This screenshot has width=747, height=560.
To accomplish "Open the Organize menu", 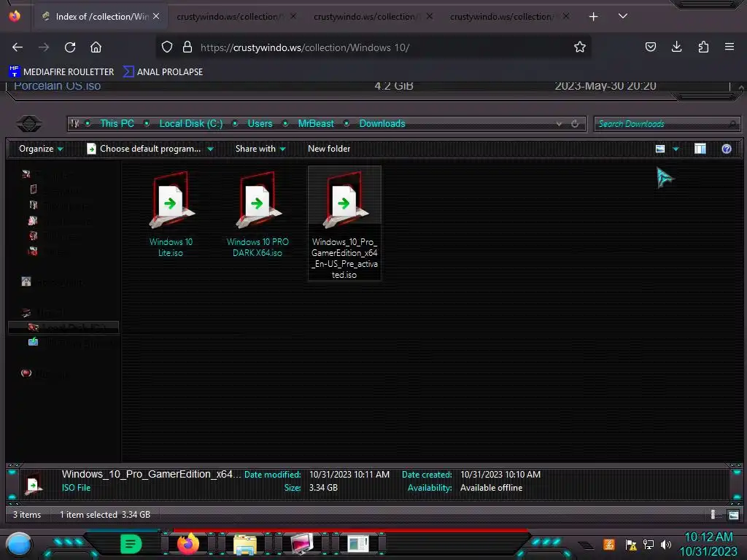I will coord(41,149).
